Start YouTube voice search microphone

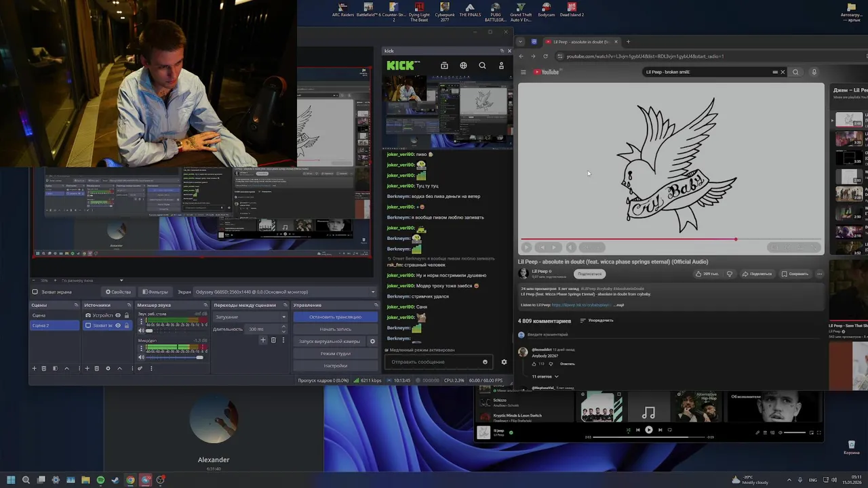click(x=814, y=72)
